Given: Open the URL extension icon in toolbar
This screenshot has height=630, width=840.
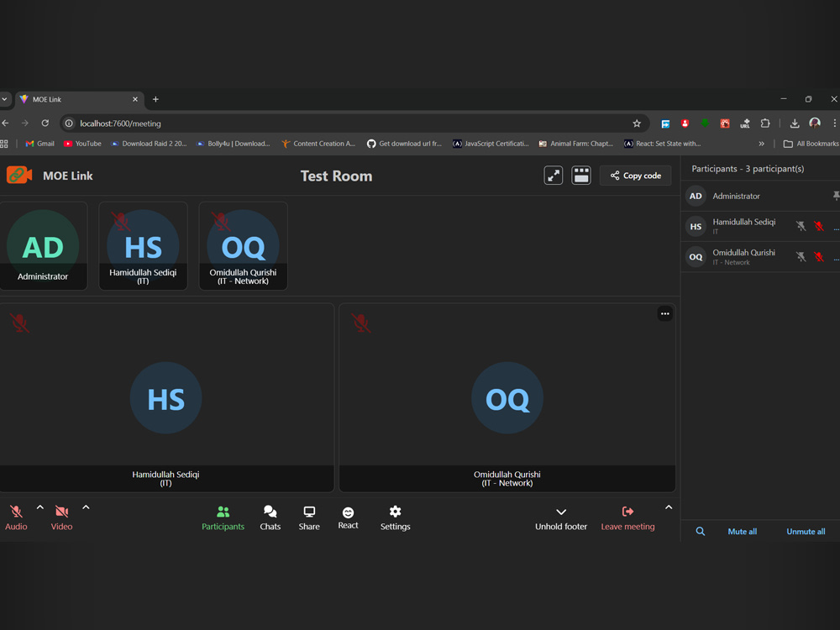Looking at the screenshot, I should 744,123.
